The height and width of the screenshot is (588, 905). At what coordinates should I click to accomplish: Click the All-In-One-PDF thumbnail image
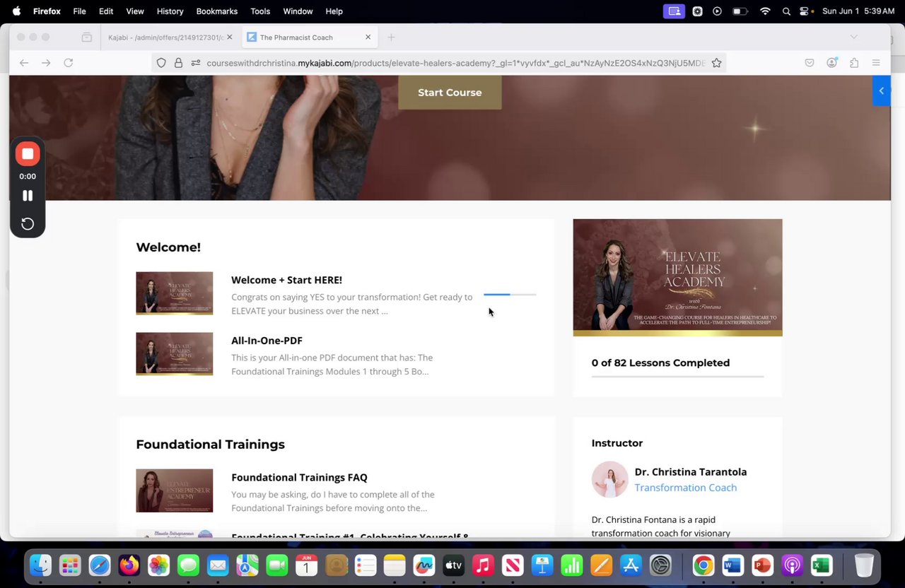175,354
